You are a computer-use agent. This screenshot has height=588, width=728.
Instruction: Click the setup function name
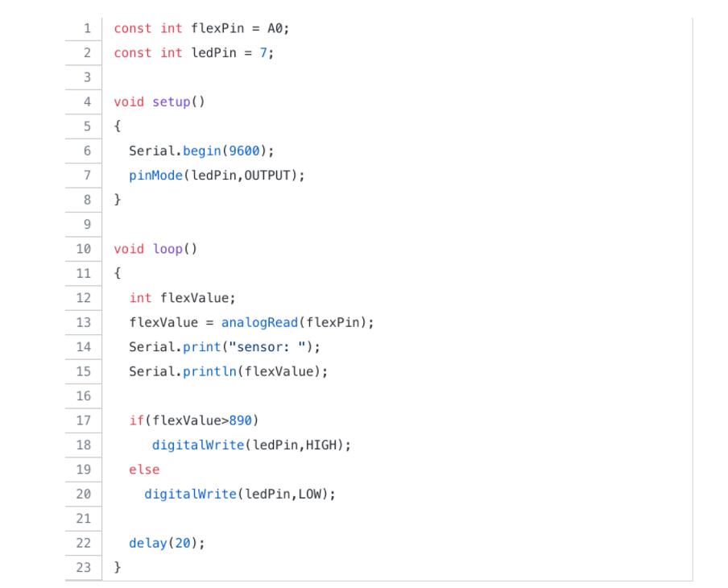(172, 101)
